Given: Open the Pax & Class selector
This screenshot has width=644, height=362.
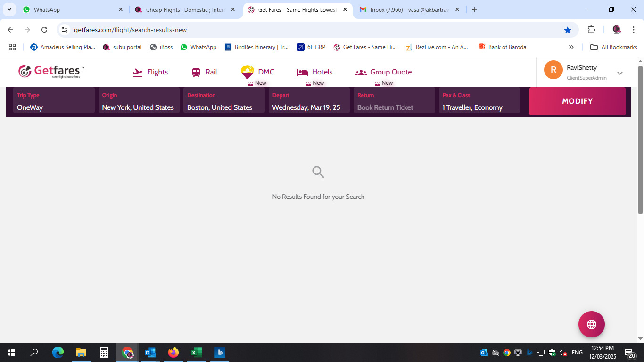Looking at the screenshot, I should click(x=479, y=101).
